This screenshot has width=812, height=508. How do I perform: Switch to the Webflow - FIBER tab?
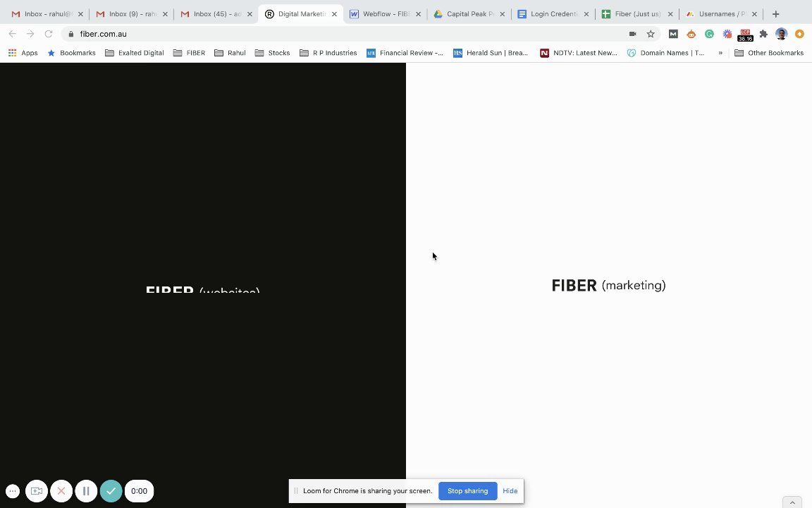pos(384,14)
